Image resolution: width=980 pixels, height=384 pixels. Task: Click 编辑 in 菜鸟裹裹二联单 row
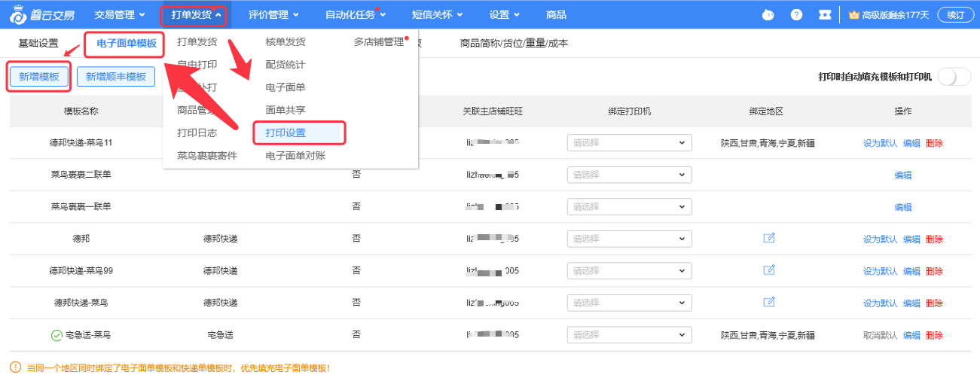[x=903, y=175]
